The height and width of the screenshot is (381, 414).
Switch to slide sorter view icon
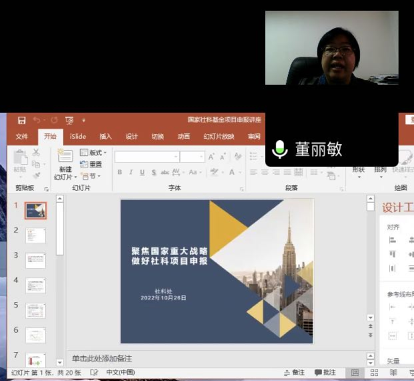[x=374, y=372]
